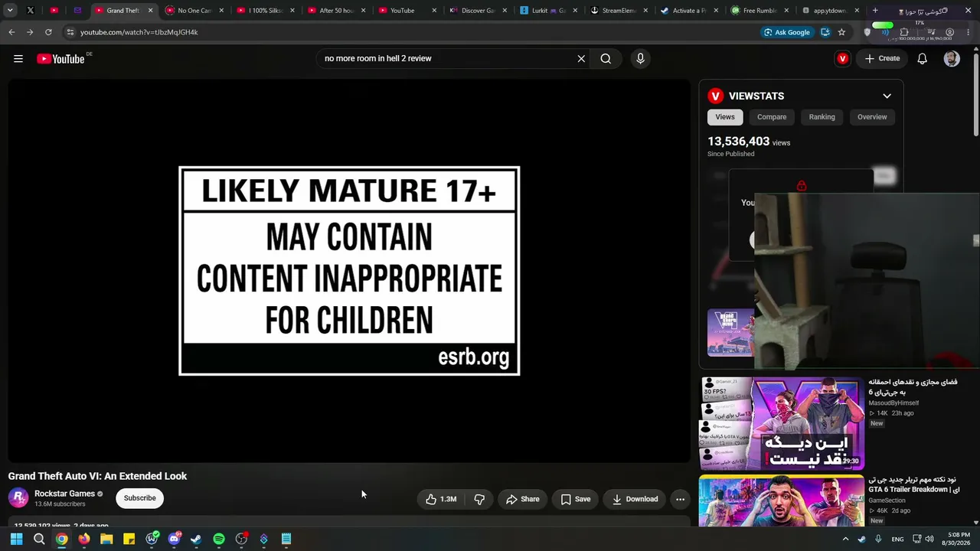Viewport: 980px width, 551px height.
Task: Open the tab search dropdown arrow
Action: pos(10,11)
